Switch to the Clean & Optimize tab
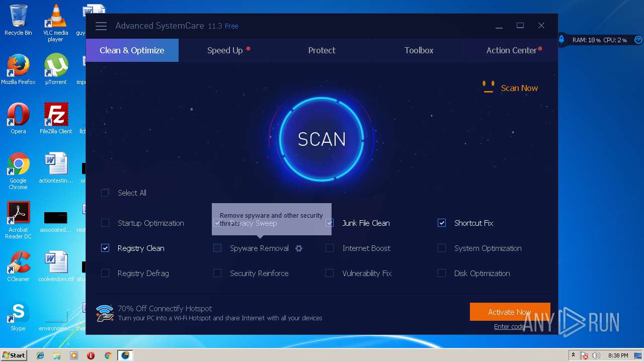The height and width of the screenshot is (362, 644). point(132,50)
